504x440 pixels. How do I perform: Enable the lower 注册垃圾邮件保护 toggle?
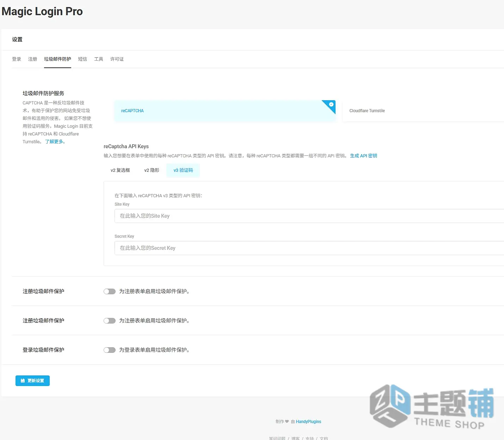pos(110,321)
